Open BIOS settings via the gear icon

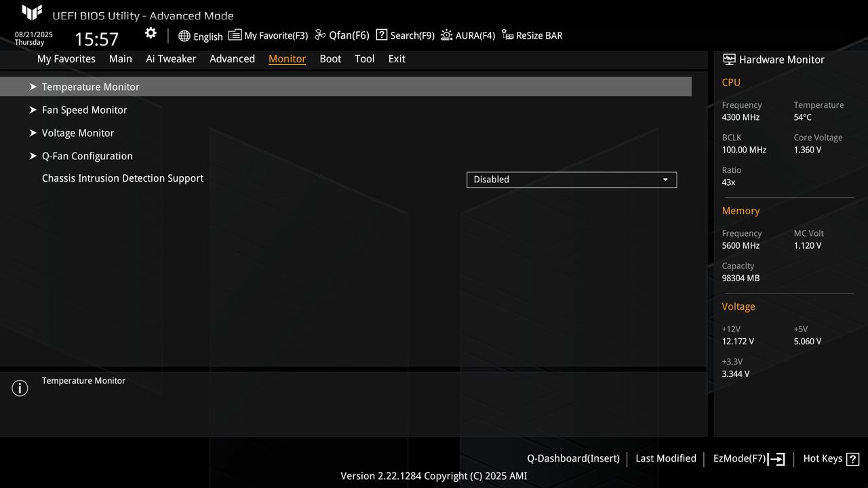pos(150,33)
